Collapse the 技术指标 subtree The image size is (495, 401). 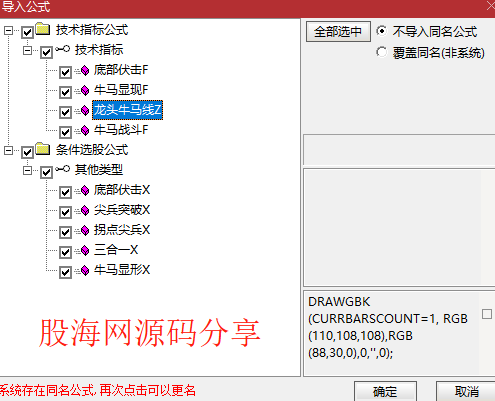pyautogui.click(x=28, y=51)
